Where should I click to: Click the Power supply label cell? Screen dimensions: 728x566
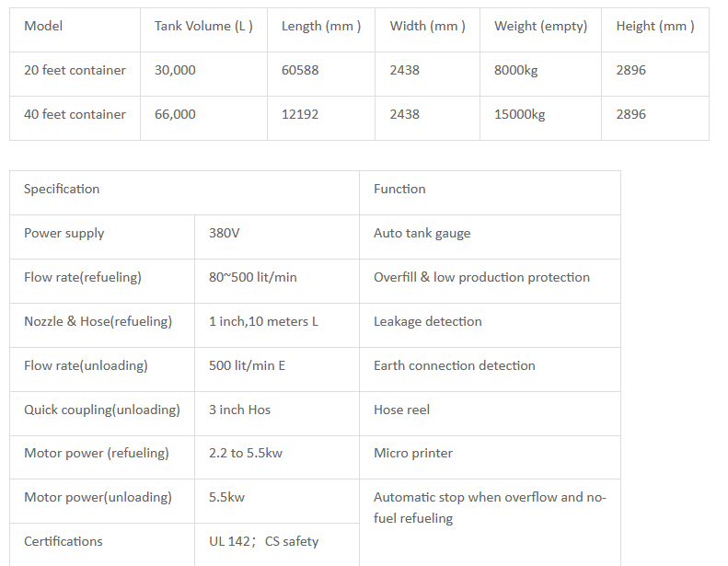click(x=64, y=233)
